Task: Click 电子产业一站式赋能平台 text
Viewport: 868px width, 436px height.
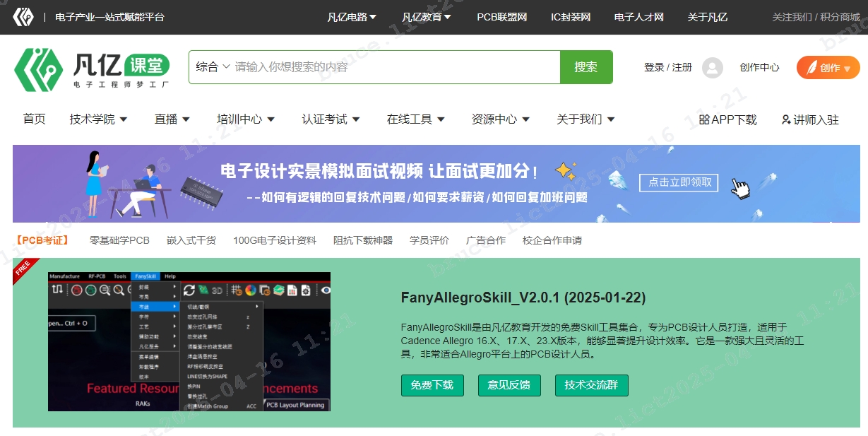Action: pyautogui.click(x=109, y=17)
